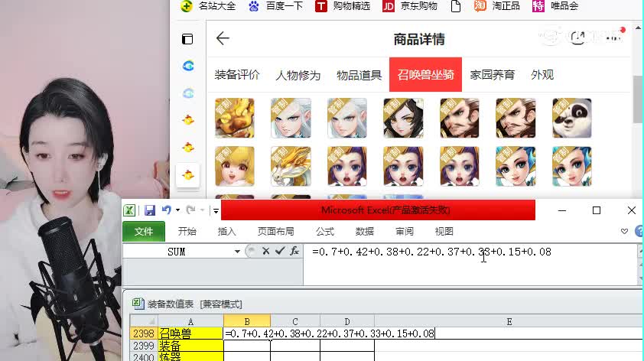Expand the SUM name box dropdown

[x=237, y=252]
